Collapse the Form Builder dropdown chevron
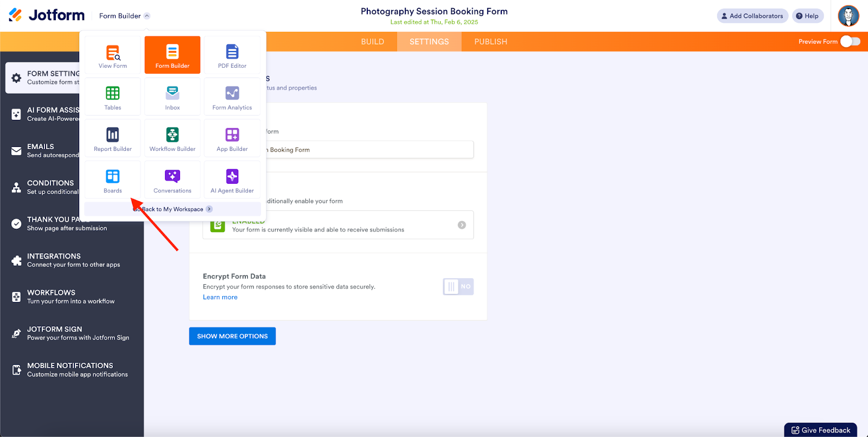Image resolution: width=868 pixels, height=437 pixels. click(147, 16)
